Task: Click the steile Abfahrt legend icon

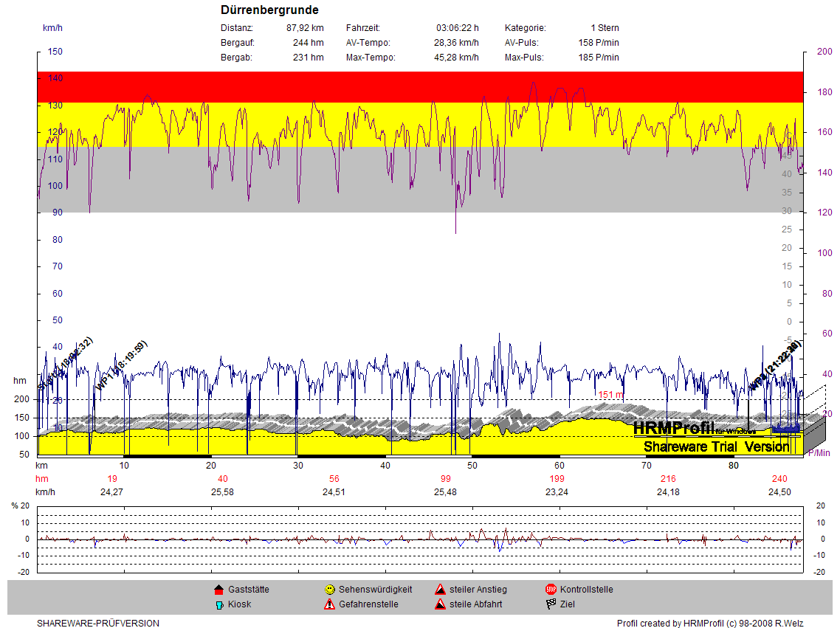Action: [x=440, y=604]
